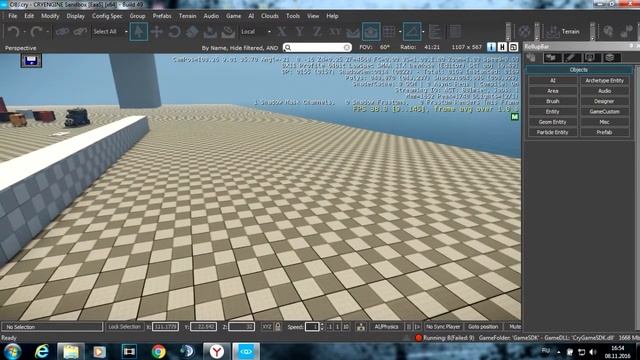Click the AI object button
This screenshot has width=640, height=360.
(553, 81)
